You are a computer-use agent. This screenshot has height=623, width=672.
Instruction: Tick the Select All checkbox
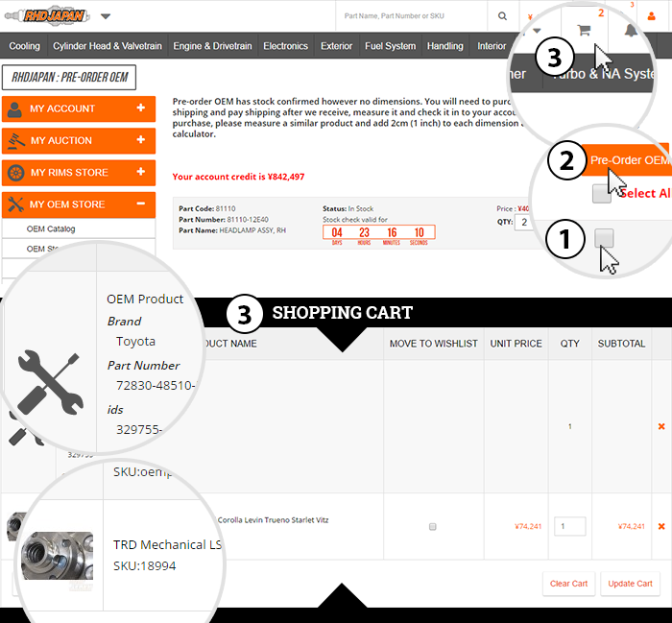[601, 194]
